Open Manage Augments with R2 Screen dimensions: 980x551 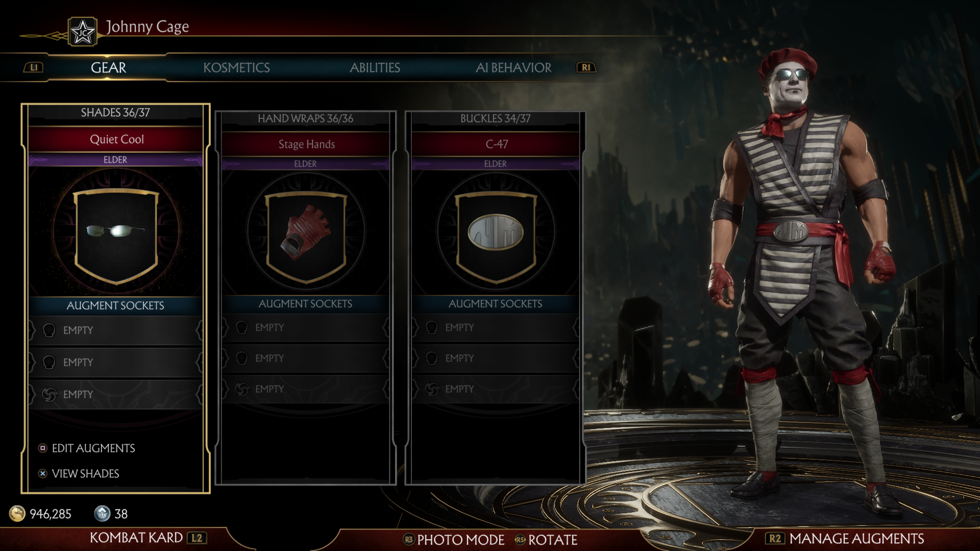coord(845,539)
